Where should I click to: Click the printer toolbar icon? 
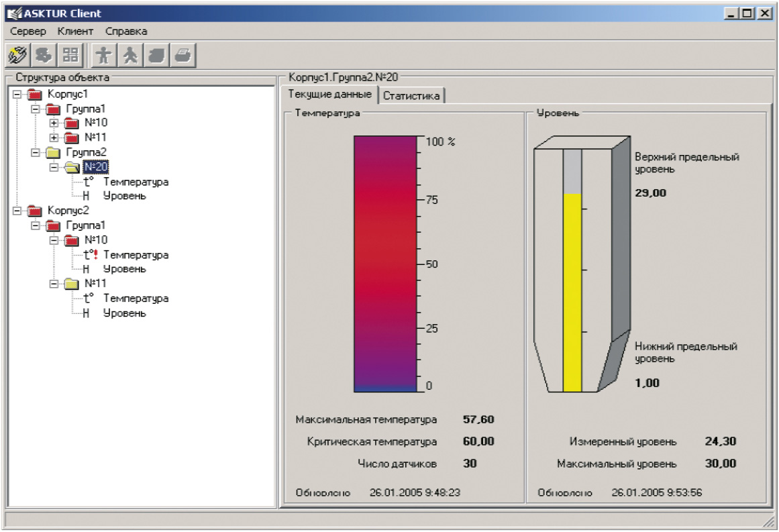pos(183,54)
